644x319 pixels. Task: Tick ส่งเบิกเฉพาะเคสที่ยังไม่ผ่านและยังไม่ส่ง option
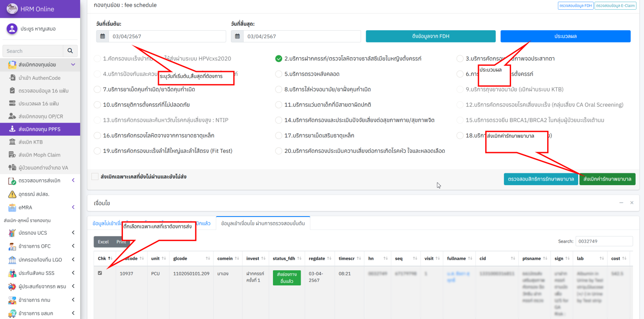95,176
